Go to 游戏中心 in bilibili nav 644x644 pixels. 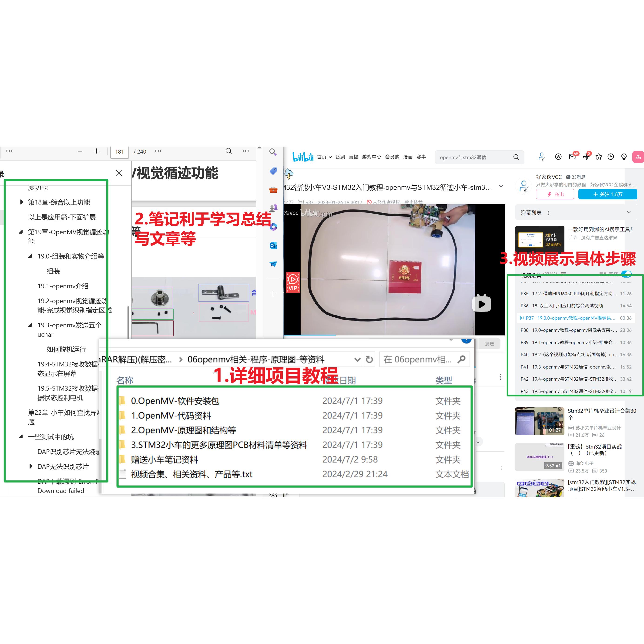[x=371, y=157]
